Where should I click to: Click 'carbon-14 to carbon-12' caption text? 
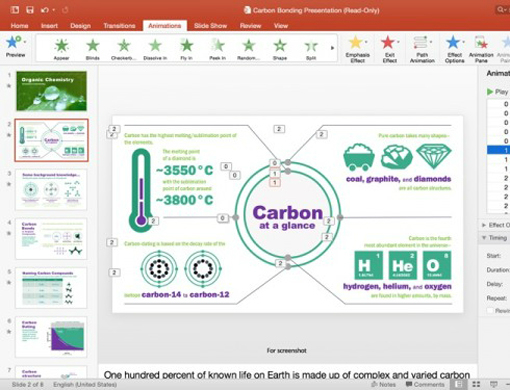185,295
